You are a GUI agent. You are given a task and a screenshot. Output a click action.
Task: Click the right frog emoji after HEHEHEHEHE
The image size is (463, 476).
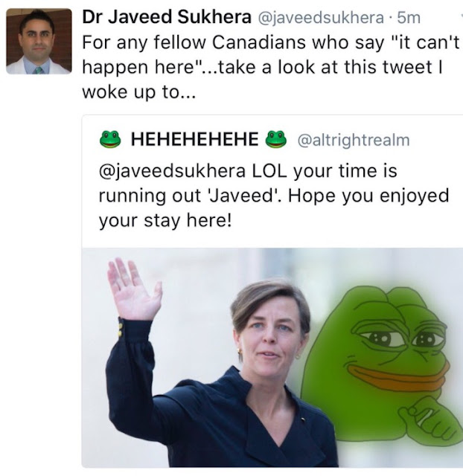coord(276,139)
